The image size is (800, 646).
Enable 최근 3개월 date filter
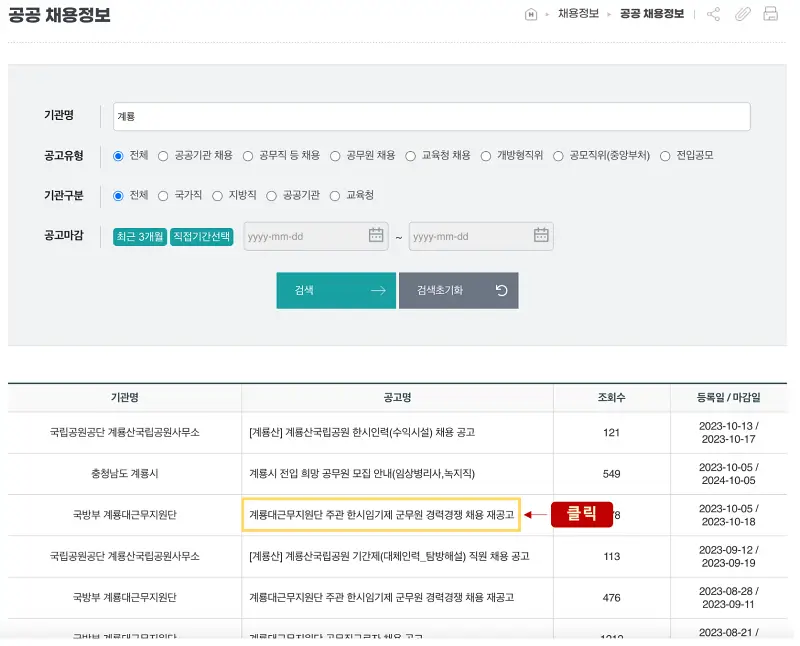pos(139,236)
